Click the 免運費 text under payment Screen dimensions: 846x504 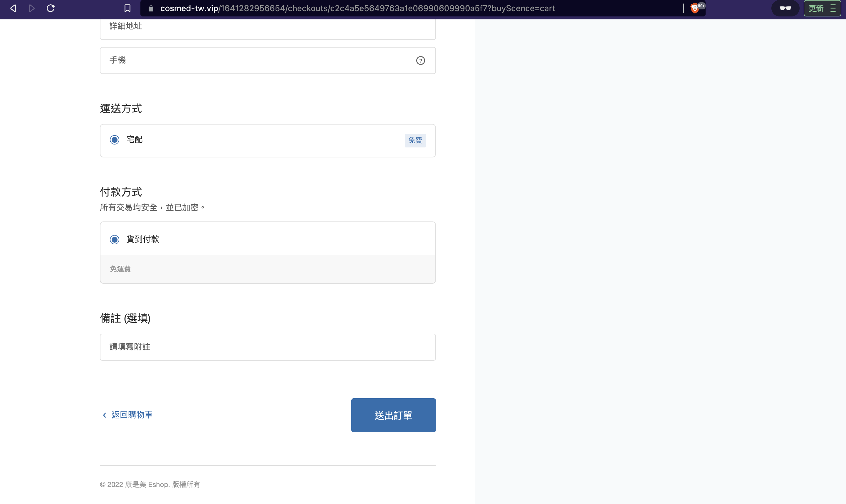(x=120, y=269)
